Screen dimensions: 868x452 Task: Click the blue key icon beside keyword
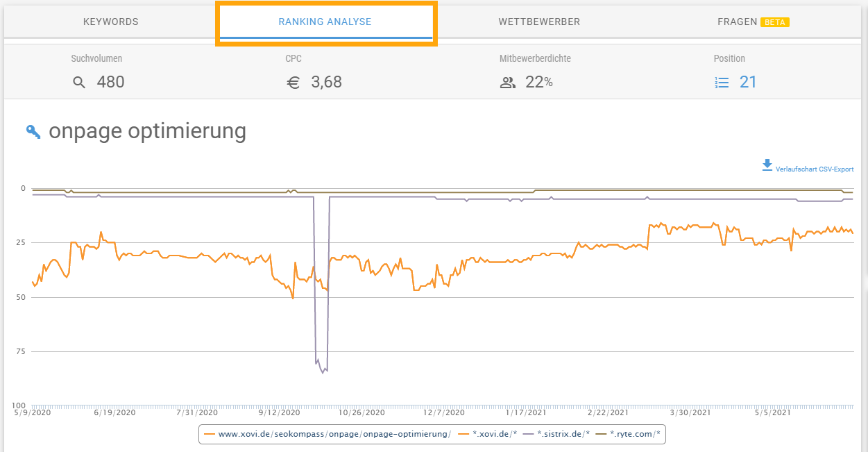(33, 131)
